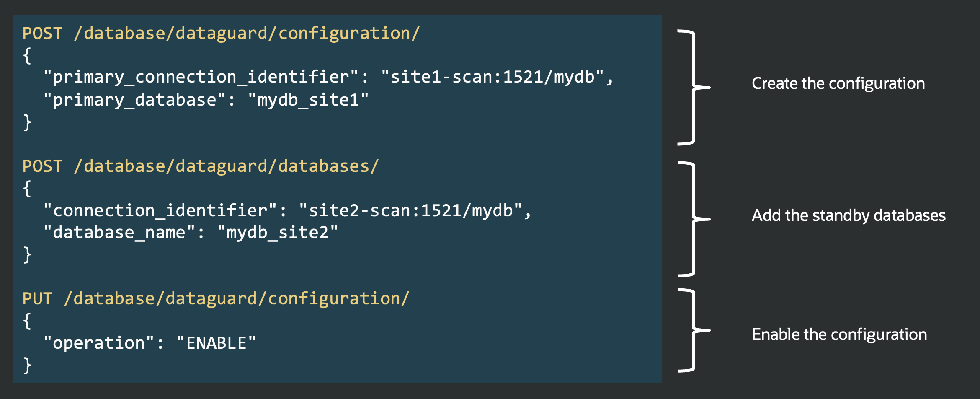Viewport: 980px width, 399px height.
Task: Click the closing brace after "mydb_site1" line
Action: pyautogui.click(x=27, y=122)
